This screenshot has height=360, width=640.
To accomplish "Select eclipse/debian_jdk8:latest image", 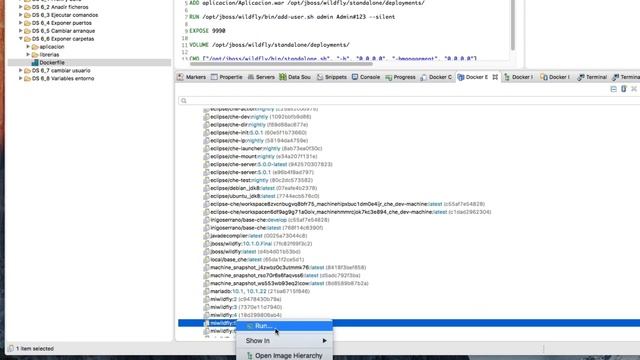I will pos(263,188).
